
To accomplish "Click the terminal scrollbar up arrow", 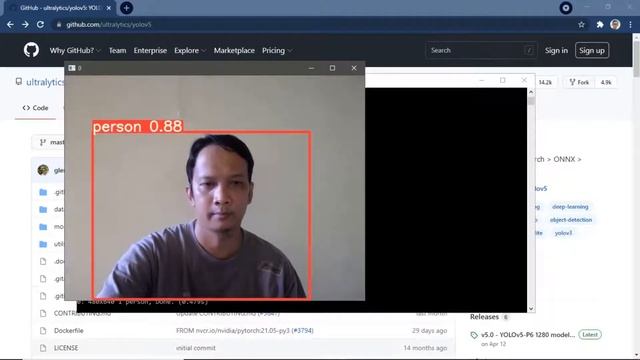I will (531, 92).
